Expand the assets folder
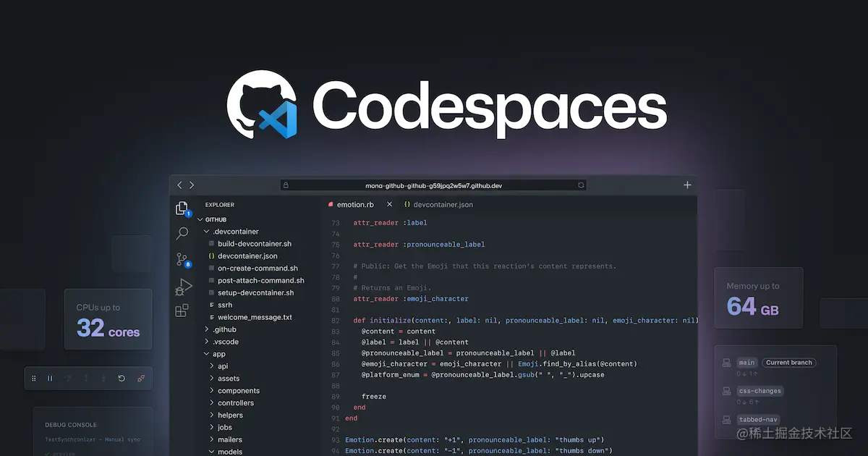868x456 pixels. click(211, 379)
